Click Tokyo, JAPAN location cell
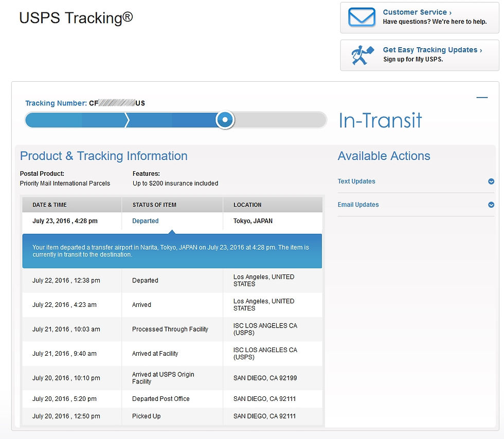This screenshot has height=439, width=504. 253,221
